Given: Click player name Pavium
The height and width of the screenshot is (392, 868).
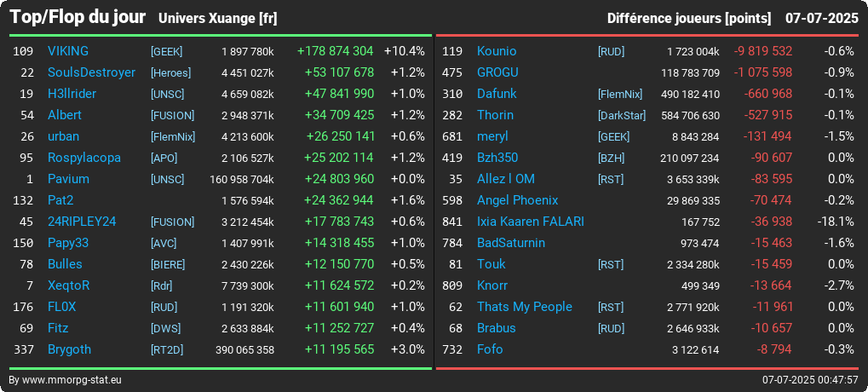Looking at the screenshot, I should click(68, 179).
